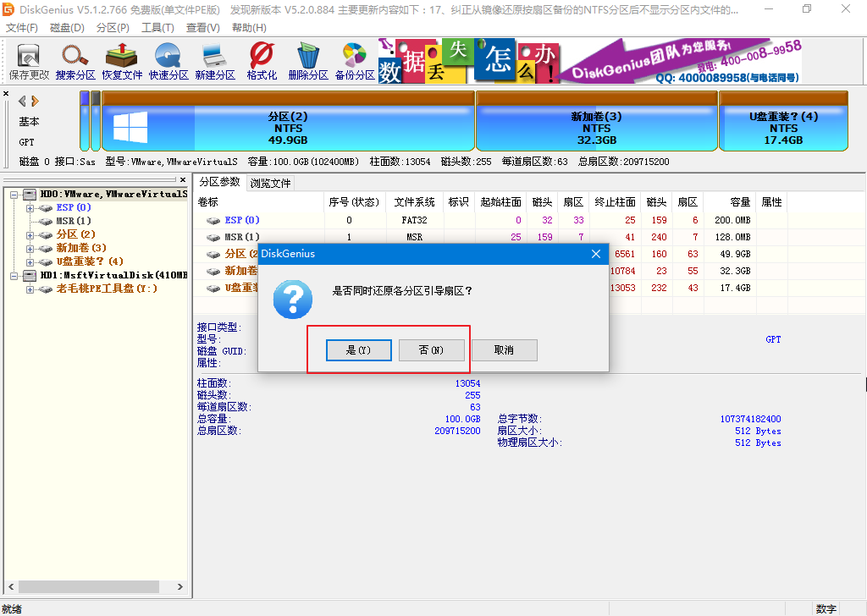Open the 工具(T) menu

click(157, 28)
